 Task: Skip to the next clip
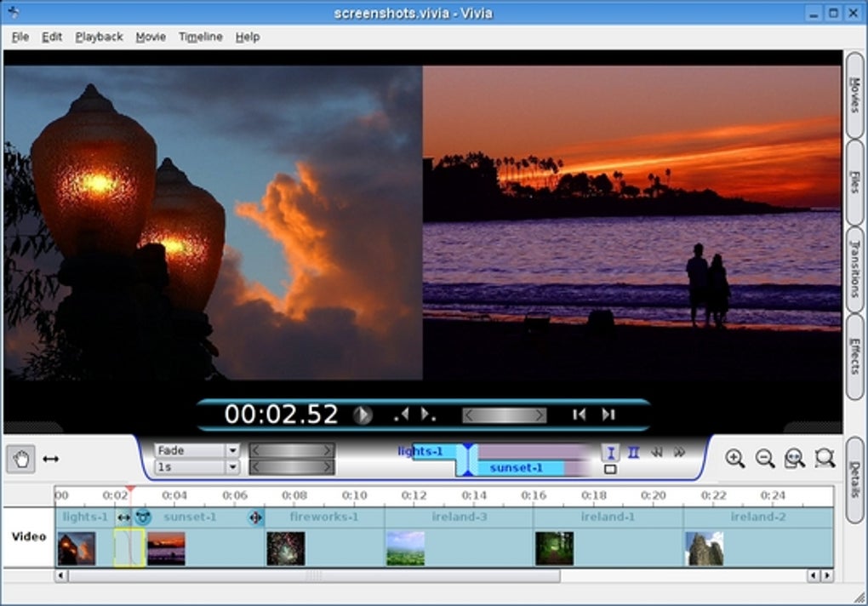(x=608, y=414)
